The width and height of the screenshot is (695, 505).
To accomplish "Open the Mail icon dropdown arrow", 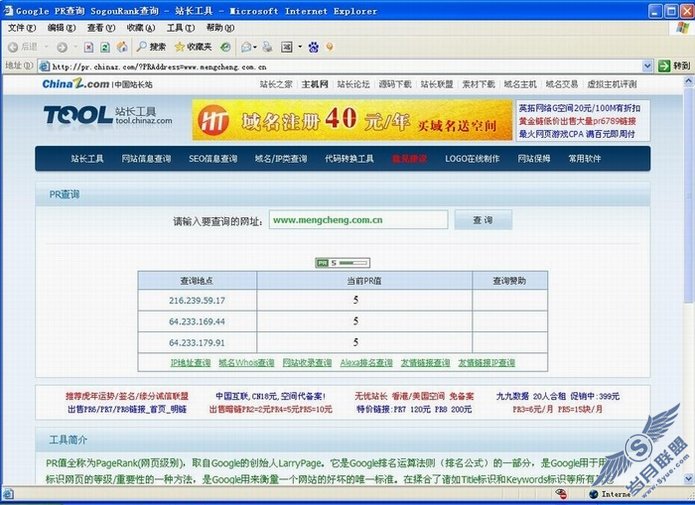I will click(x=255, y=47).
